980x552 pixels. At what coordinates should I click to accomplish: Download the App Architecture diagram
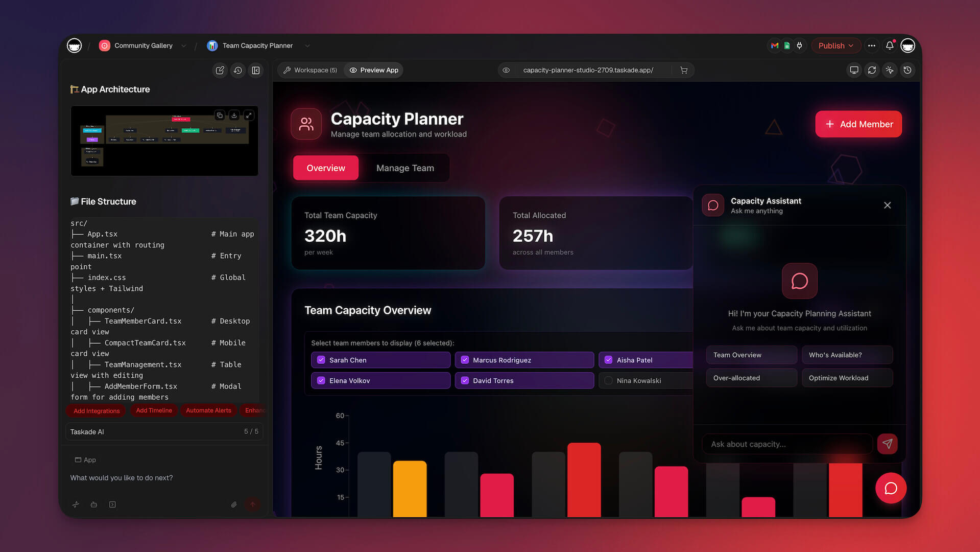tap(234, 116)
